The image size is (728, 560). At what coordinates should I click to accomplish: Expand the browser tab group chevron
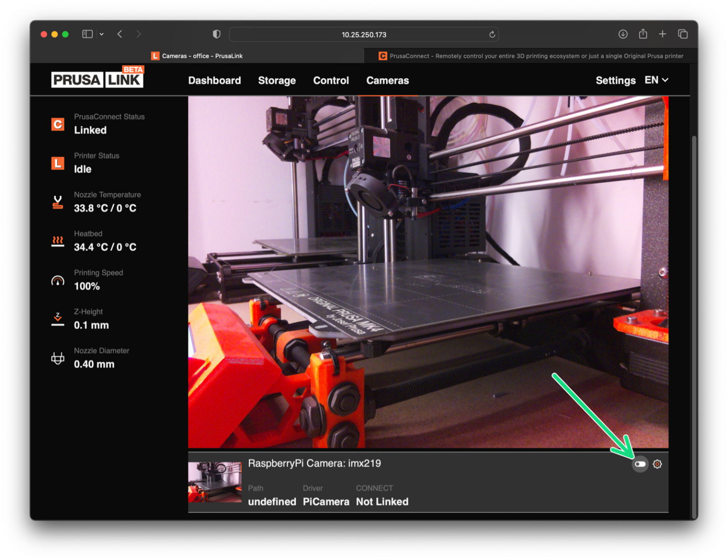pyautogui.click(x=101, y=34)
